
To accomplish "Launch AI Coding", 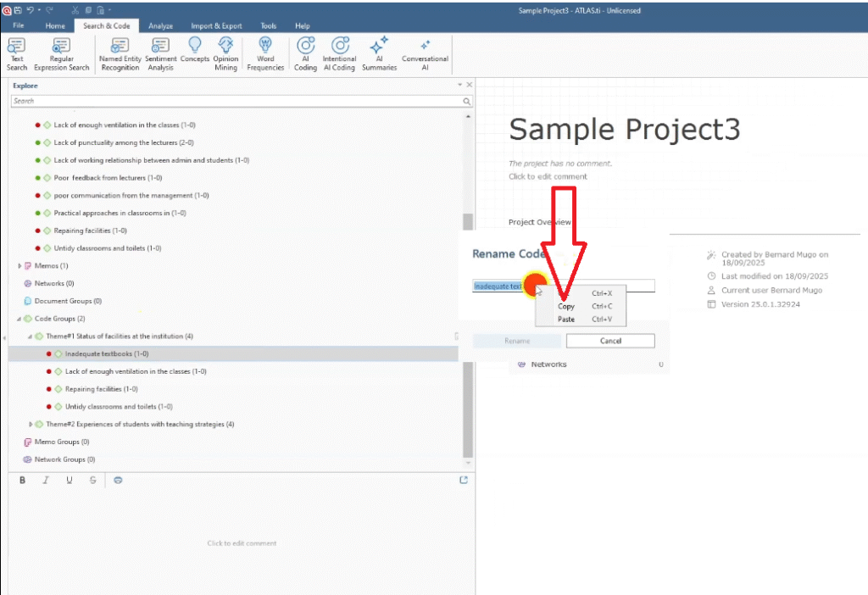I will tap(306, 53).
